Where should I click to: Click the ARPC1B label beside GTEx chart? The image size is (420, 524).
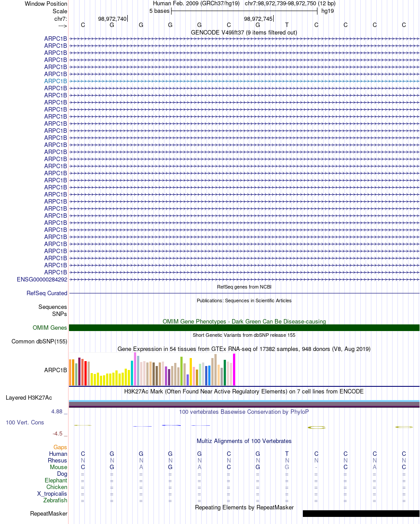pyautogui.click(x=55, y=370)
